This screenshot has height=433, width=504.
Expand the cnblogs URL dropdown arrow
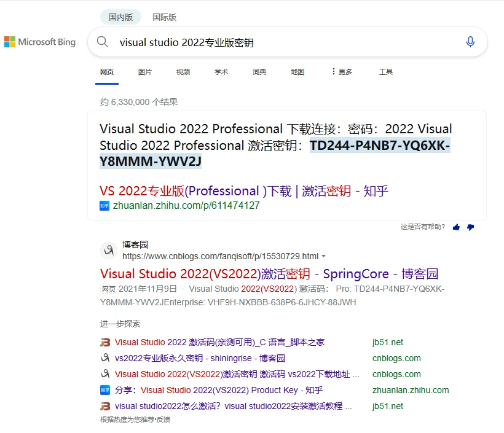324,256
